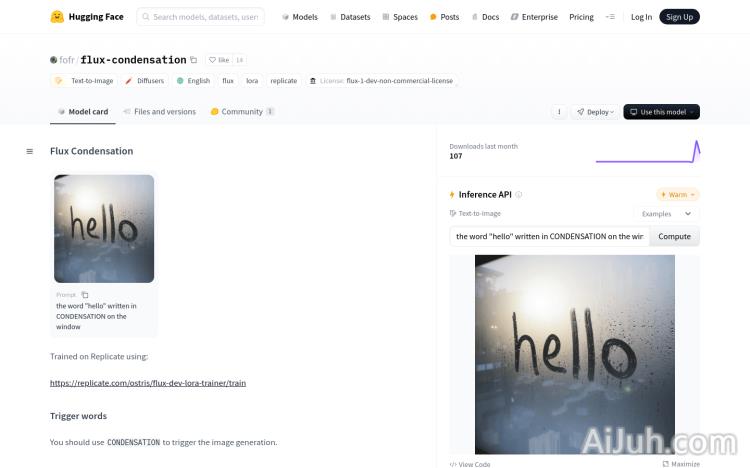Click the Hugging Face logo icon
Image resolution: width=750 pixels, height=468 pixels.
tap(57, 17)
